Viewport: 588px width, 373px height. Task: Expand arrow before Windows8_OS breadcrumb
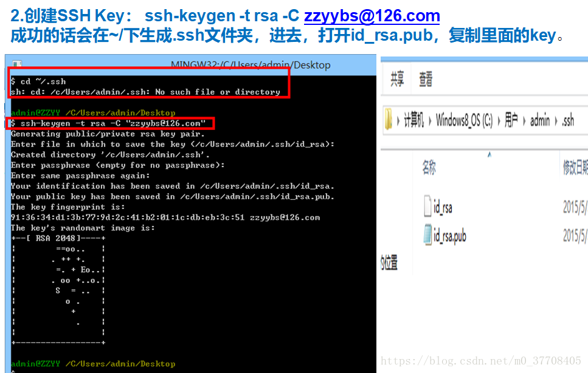[430, 121]
